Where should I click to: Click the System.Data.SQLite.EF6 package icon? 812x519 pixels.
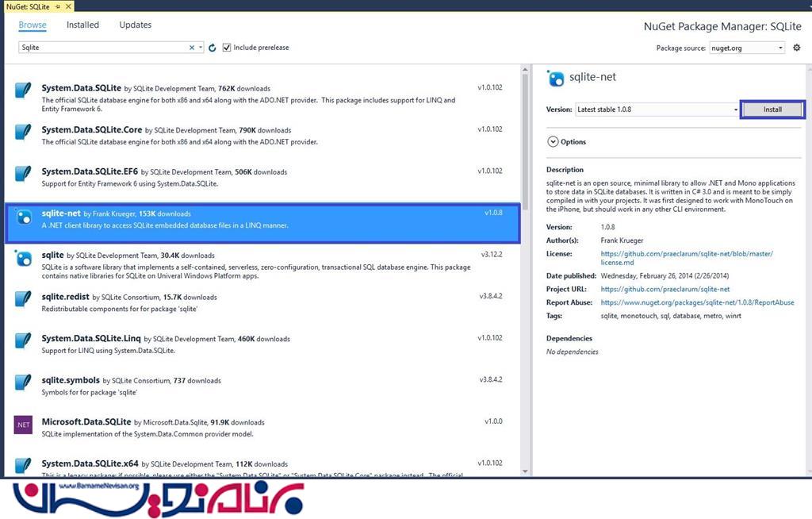(x=24, y=173)
